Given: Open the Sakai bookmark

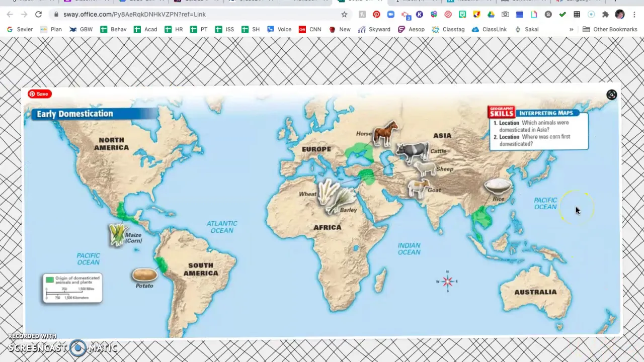Looking at the screenshot, I should point(527,29).
